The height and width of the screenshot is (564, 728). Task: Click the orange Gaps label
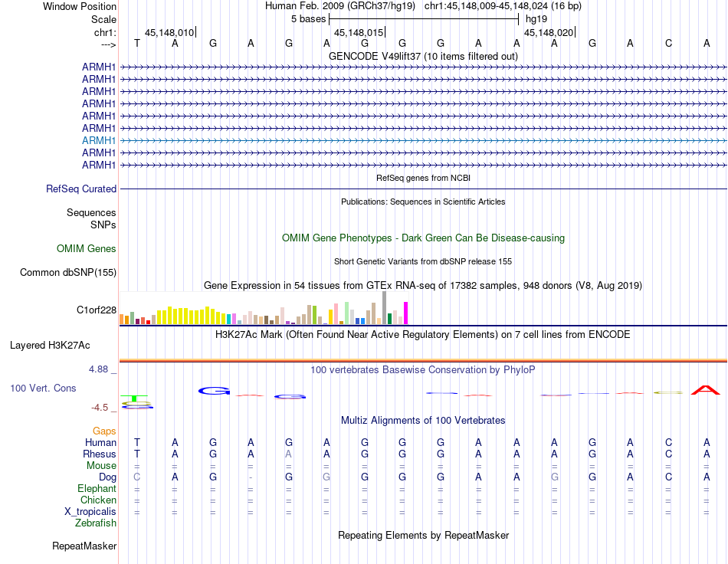(x=104, y=431)
